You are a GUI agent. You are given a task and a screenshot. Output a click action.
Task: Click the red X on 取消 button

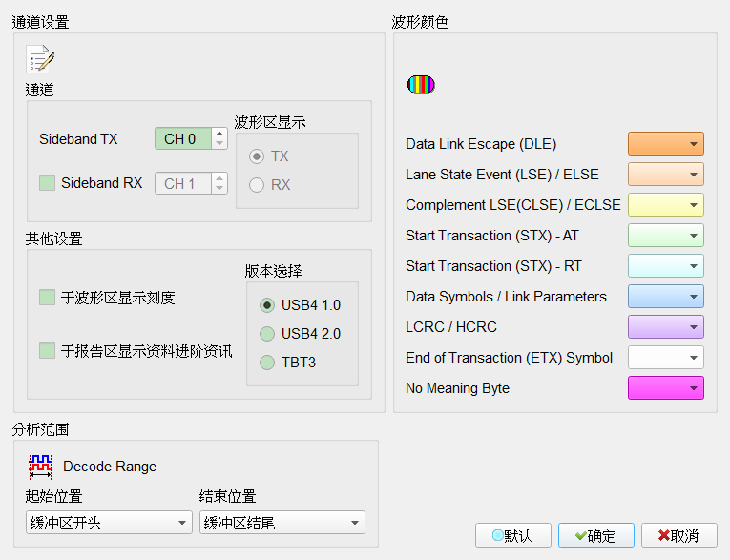tap(664, 536)
